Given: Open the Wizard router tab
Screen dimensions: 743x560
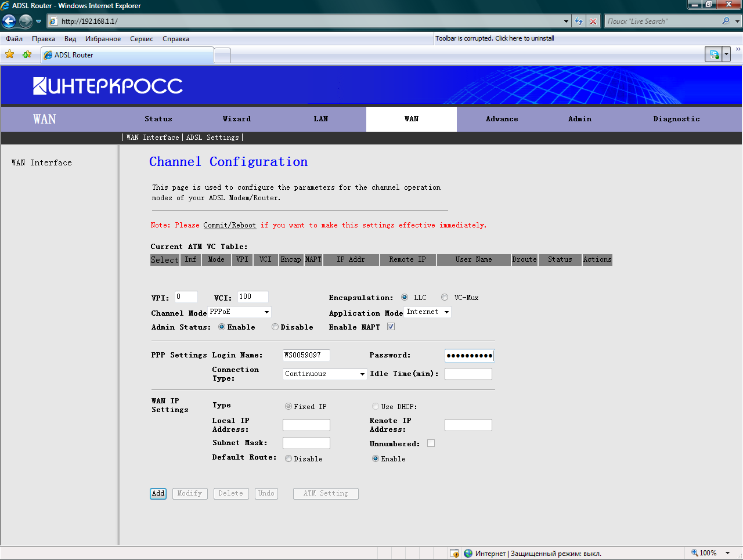Looking at the screenshot, I should (237, 119).
